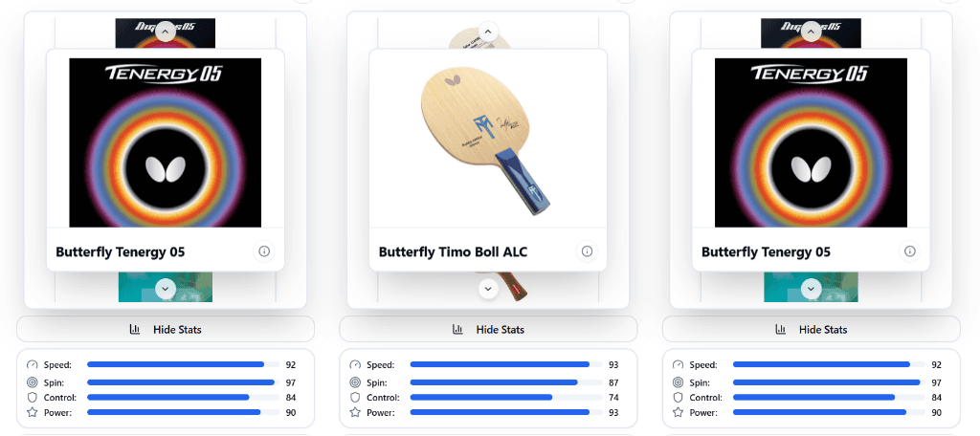Click the Butterfly Tenergy 05 title in the right card
Viewport: 980px width, 436px height.
click(x=766, y=252)
